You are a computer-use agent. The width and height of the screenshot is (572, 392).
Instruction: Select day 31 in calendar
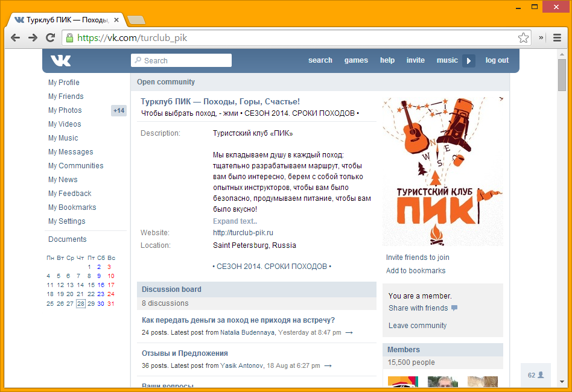coord(111,303)
